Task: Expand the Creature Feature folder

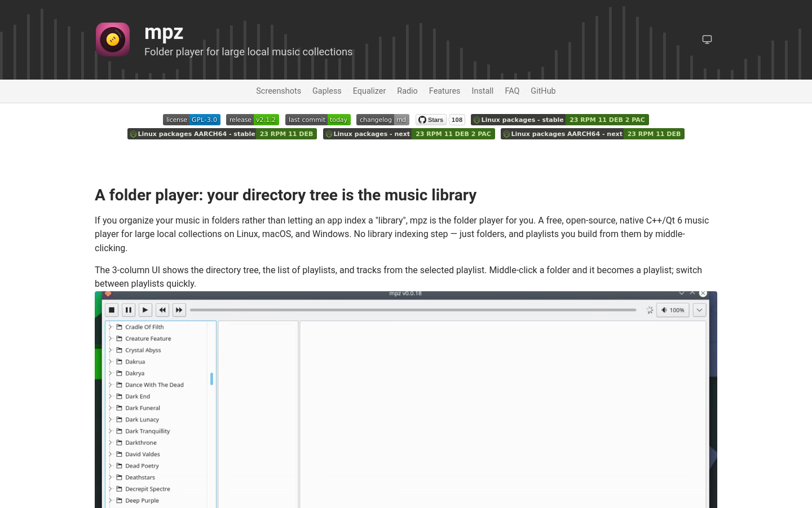Action: pyautogui.click(x=111, y=339)
